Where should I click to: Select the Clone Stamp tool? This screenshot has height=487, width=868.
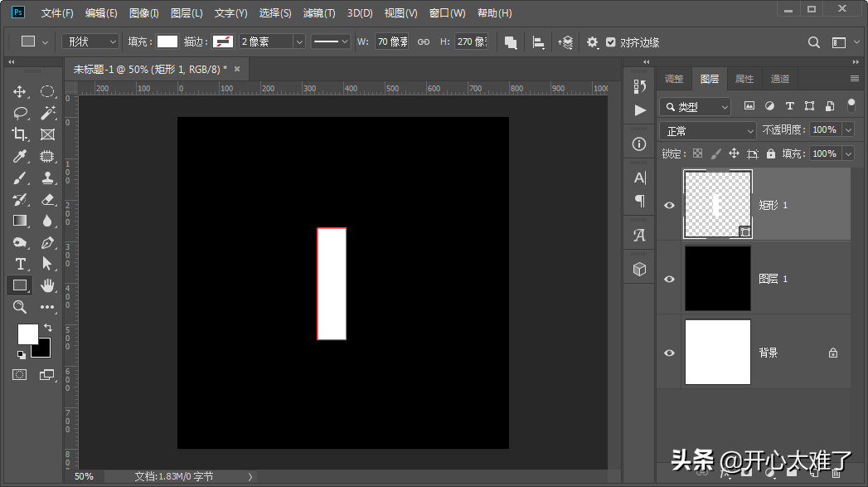[47, 178]
